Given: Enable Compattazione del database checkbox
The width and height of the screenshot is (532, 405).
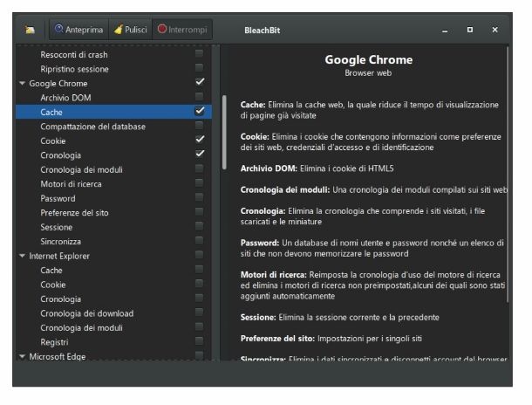Looking at the screenshot, I should (200, 126).
